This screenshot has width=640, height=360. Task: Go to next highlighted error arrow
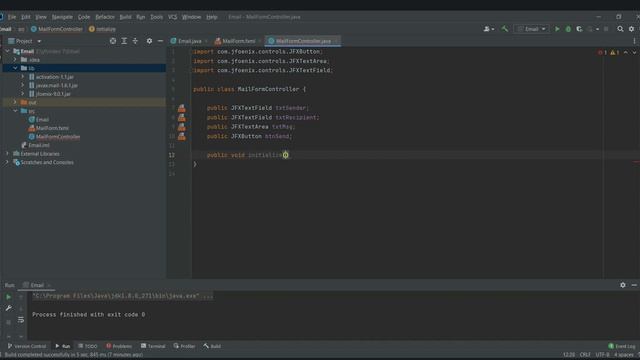(634, 53)
